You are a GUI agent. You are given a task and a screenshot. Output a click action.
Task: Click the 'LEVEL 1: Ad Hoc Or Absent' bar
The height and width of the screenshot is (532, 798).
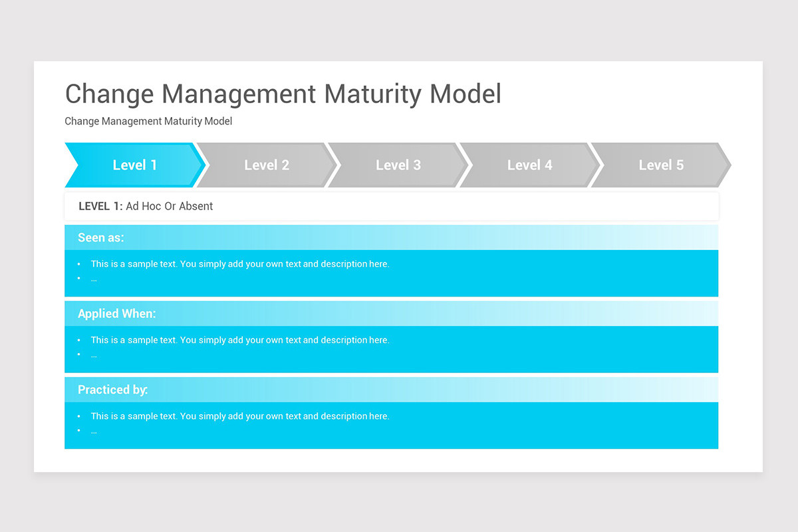point(146,206)
